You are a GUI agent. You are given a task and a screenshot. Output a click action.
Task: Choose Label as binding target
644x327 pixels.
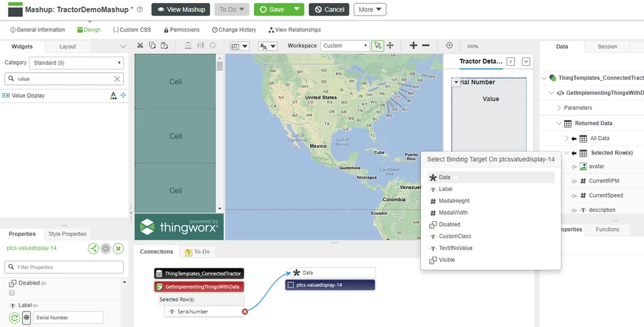[x=491, y=190]
